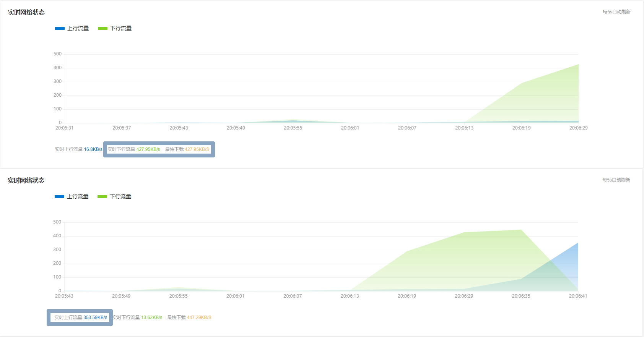644x337 pixels.
Task: Click the 20:06:41 time axis label
Action: pyautogui.click(x=578, y=296)
